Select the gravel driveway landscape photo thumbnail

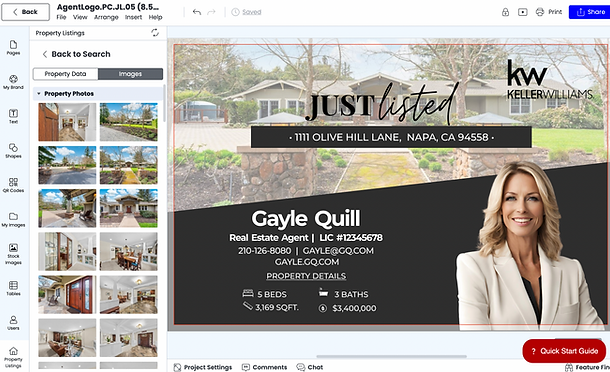click(x=129, y=122)
